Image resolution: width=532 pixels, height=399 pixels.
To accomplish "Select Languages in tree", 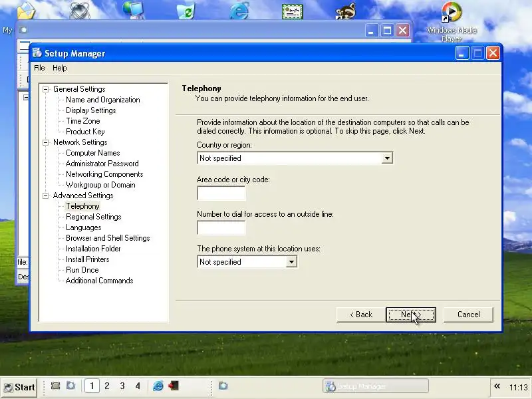I will 84,227.
